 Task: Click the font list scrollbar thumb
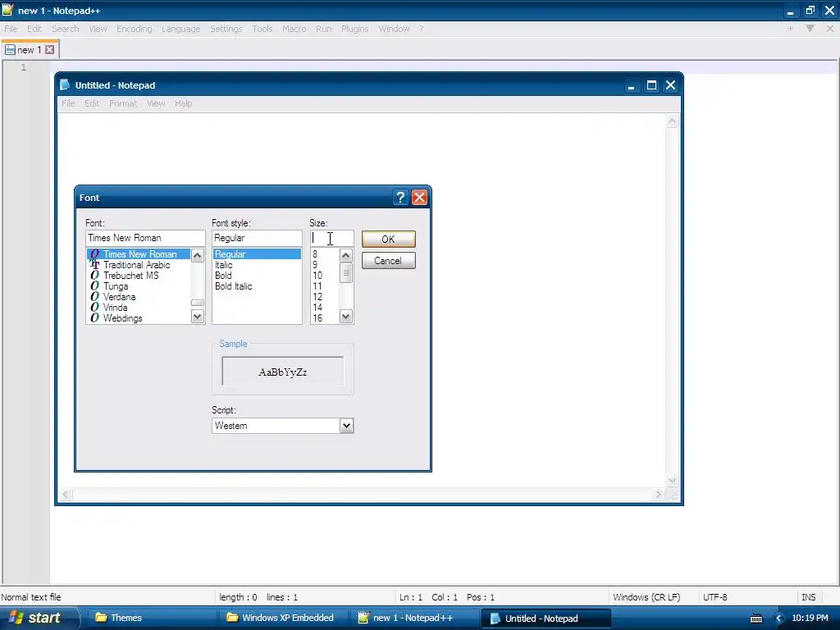pos(197,303)
